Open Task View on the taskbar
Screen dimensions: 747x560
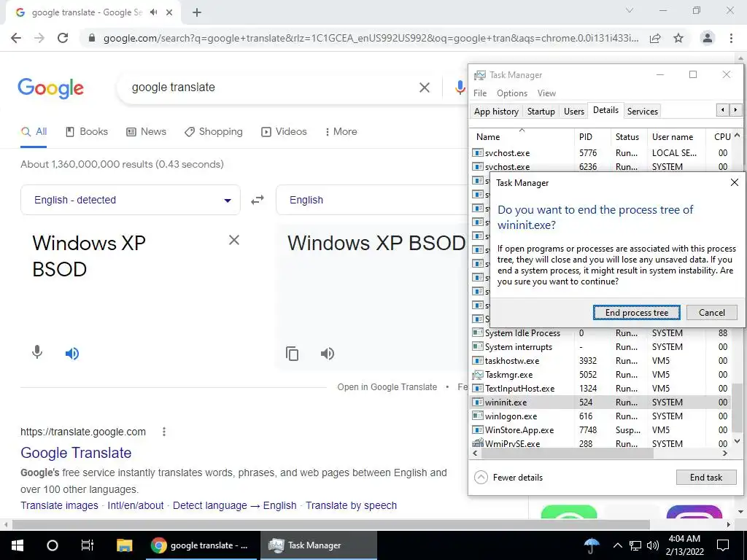[88, 545]
